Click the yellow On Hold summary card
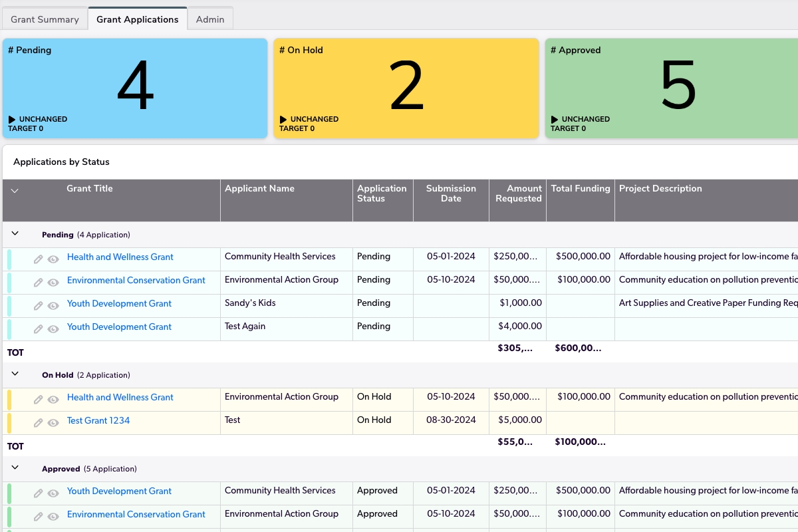The width and height of the screenshot is (798, 532). click(x=406, y=88)
